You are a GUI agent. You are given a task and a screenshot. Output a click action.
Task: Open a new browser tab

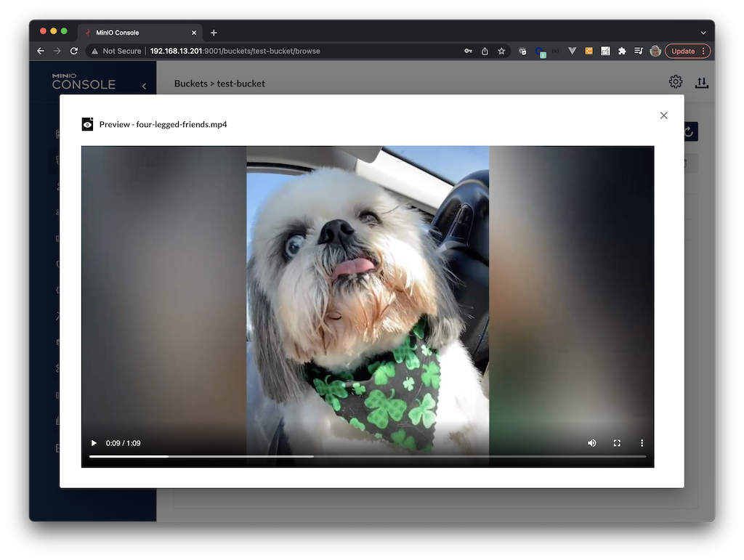point(214,33)
